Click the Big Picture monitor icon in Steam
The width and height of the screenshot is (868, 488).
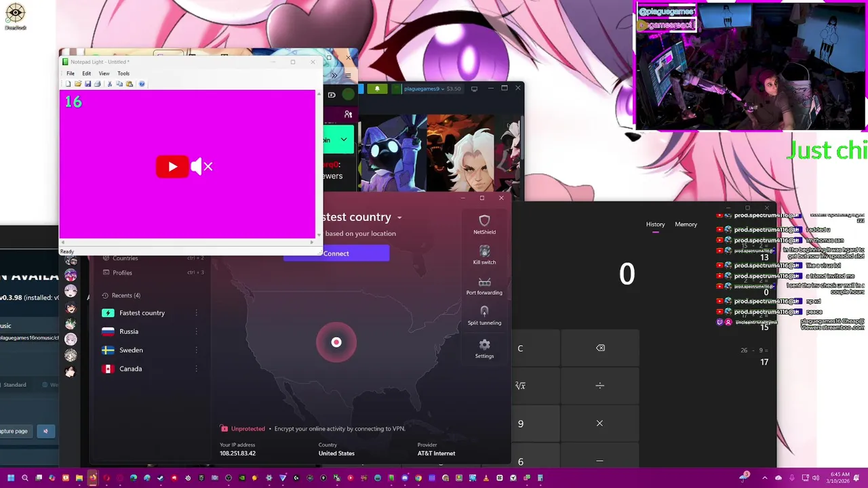[474, 89]
